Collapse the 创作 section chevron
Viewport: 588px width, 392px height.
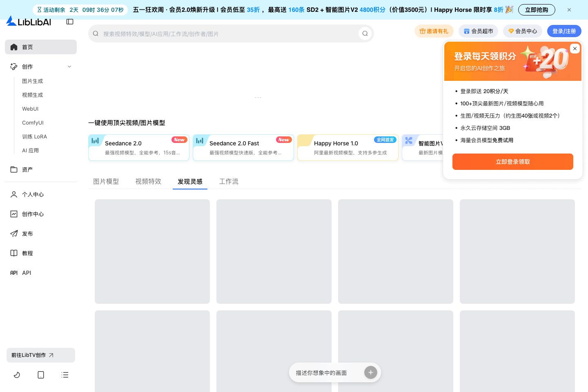pyautogui.click(x=69, y=67)
